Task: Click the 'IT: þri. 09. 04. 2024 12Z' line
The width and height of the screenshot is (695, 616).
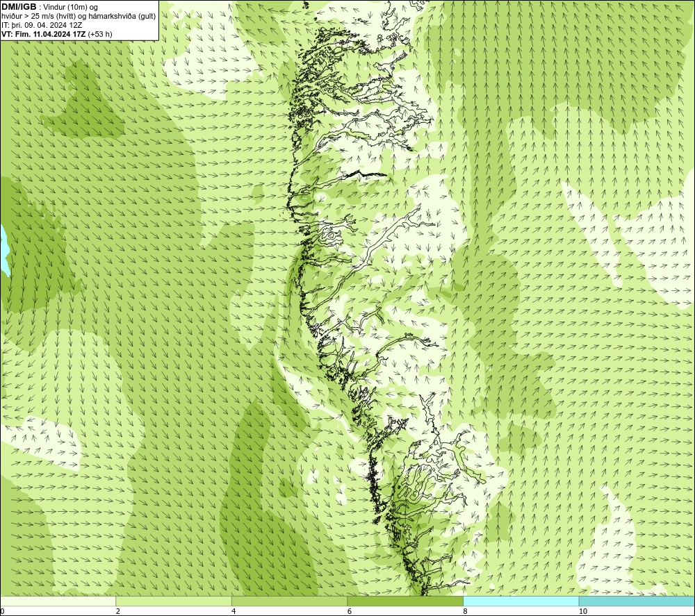Action: [42, 25]
